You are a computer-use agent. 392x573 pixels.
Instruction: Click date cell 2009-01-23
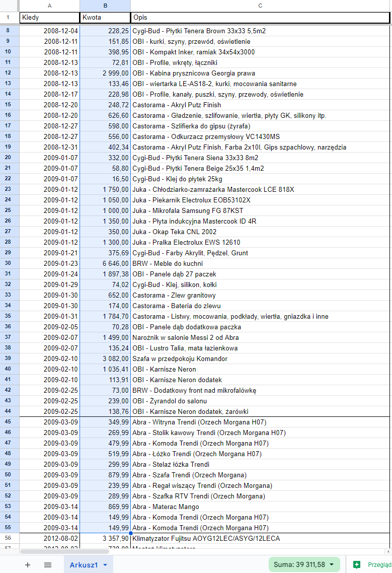pos(50,263)
